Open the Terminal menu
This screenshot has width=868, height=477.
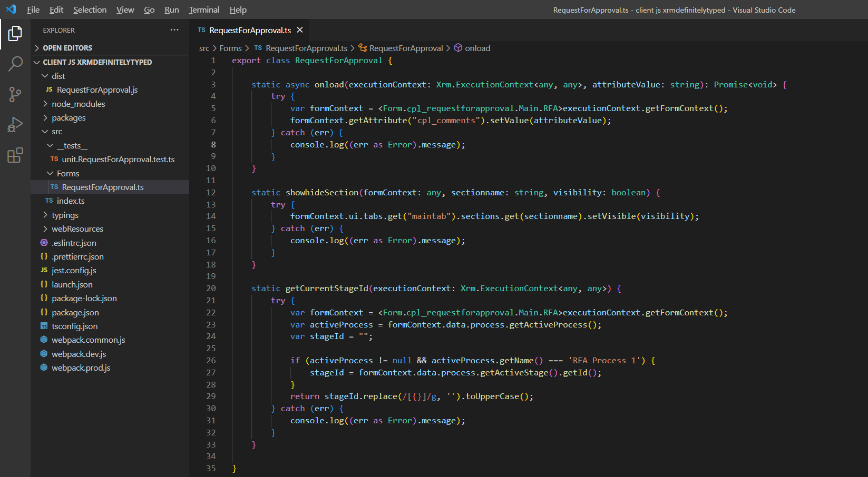point(204,9)
